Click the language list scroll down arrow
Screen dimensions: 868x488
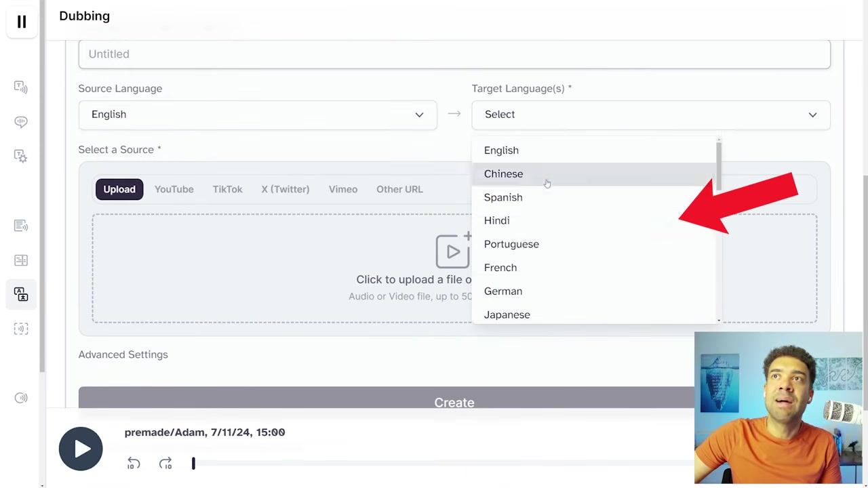718,320
